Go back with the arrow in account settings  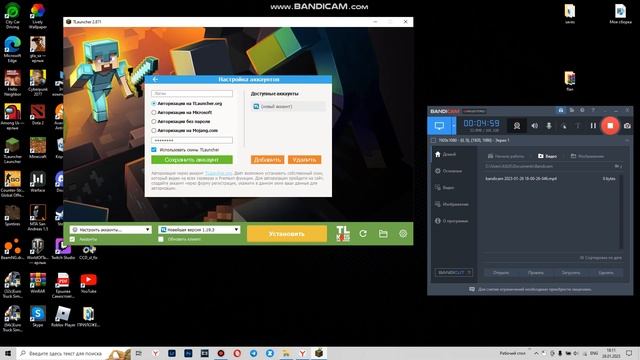[x=155, y=79]
